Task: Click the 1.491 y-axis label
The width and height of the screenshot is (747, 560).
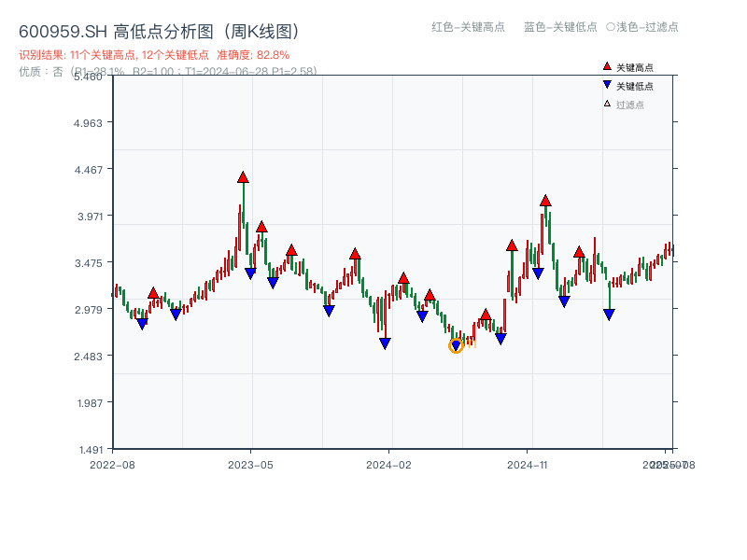Action: point(91,450)
